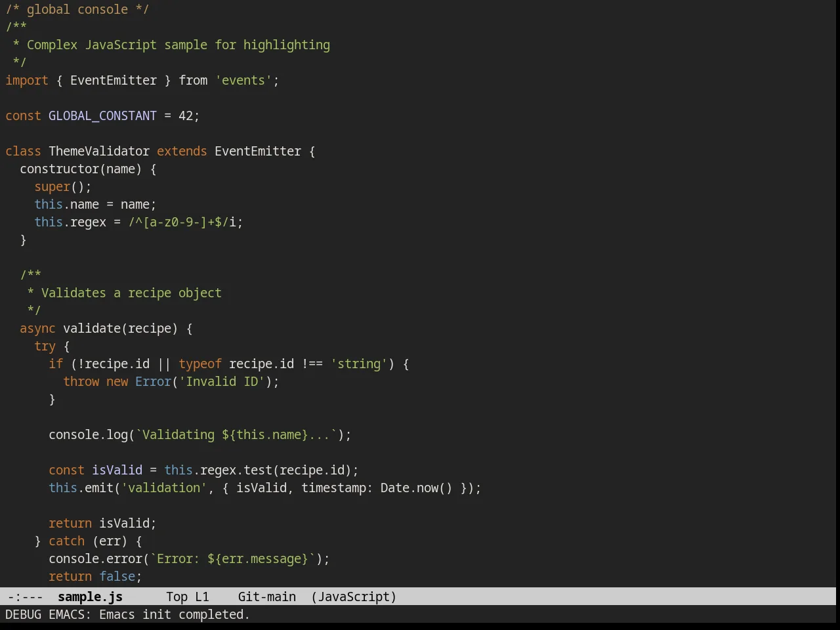Click the 'string' string literal
The image size is (840, 630).
point(359,364)
